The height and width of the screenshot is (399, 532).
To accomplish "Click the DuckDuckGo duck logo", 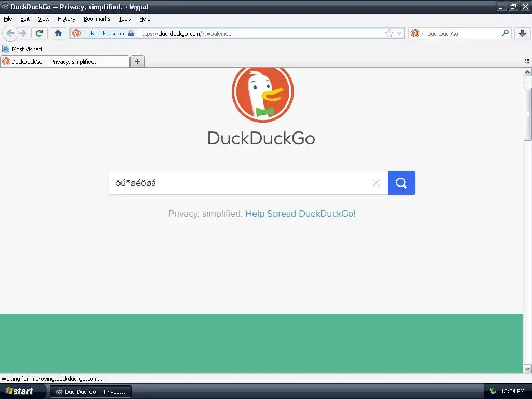I will (x=262, y=95).
